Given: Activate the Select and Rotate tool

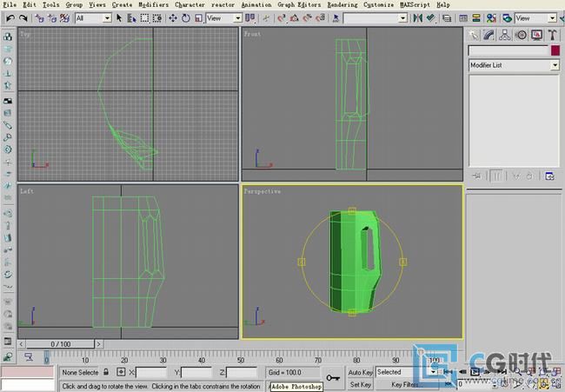Looking at the screenshot, I should pyautogui.click(x=186, y=18).
